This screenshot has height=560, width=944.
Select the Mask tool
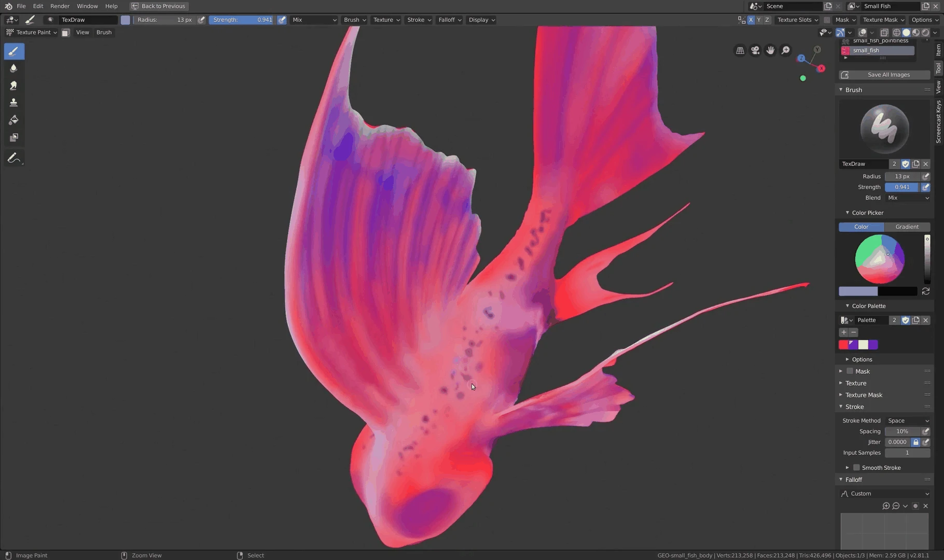14,137
